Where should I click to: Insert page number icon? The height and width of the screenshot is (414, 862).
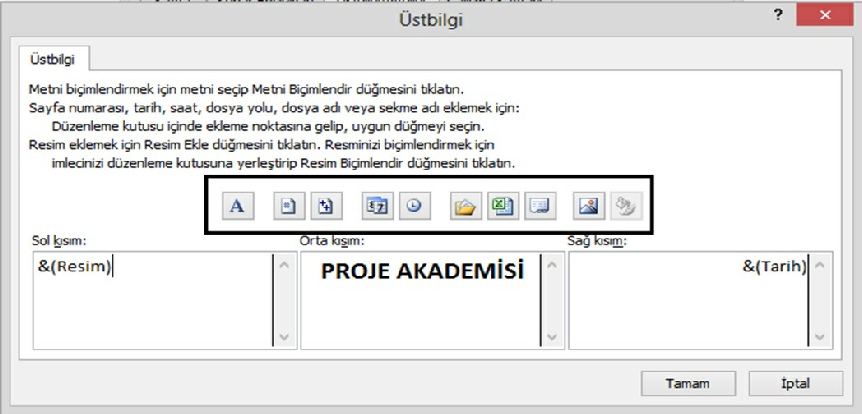pos(289,206)
